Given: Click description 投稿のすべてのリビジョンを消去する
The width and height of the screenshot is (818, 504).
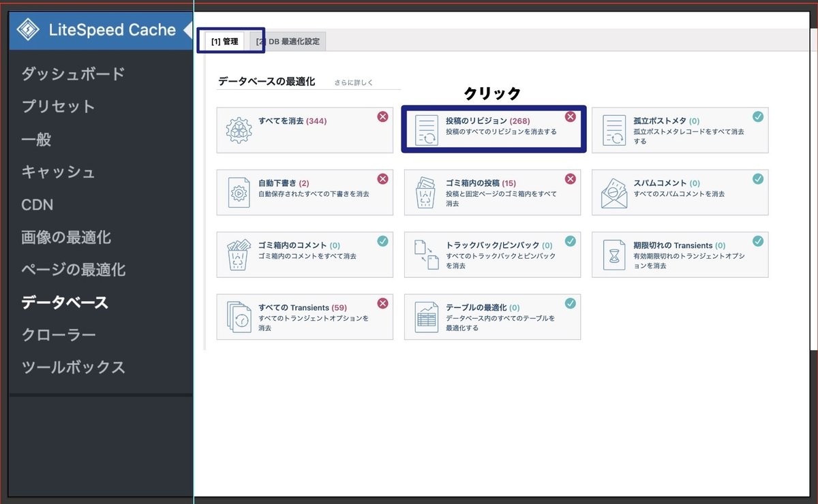Looking at the screenshot, I should (501, 131).
